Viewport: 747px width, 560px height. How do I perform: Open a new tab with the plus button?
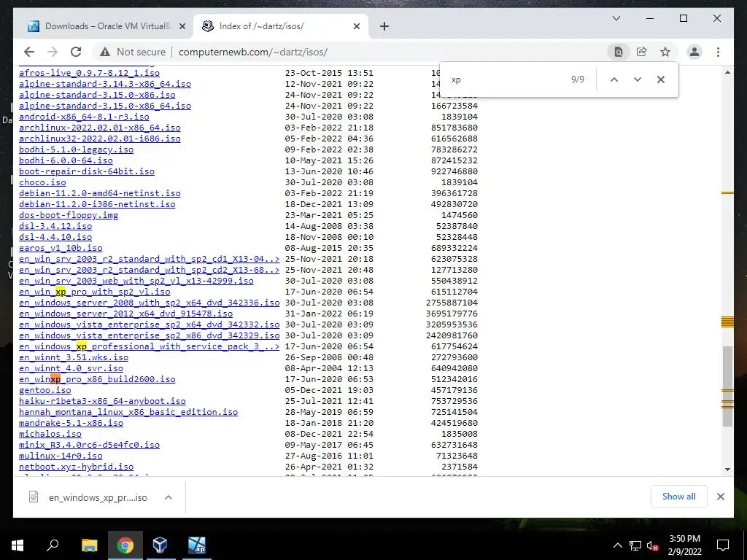[x=384, y=26]
